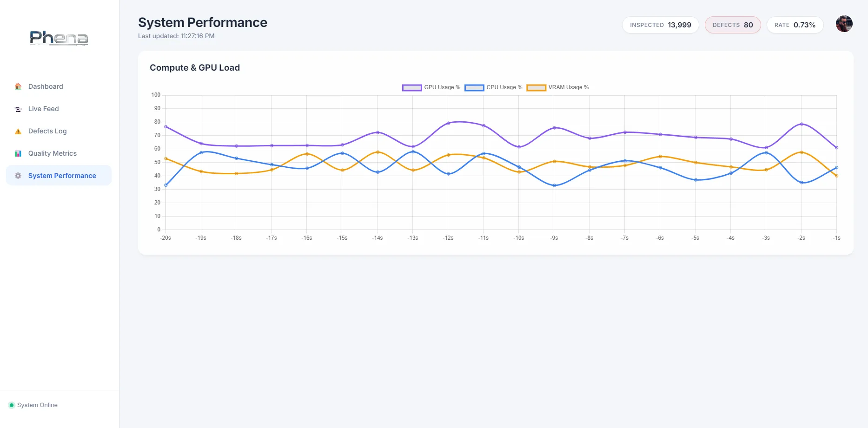
Task: Open the user profile avatar
Action: 844,24
